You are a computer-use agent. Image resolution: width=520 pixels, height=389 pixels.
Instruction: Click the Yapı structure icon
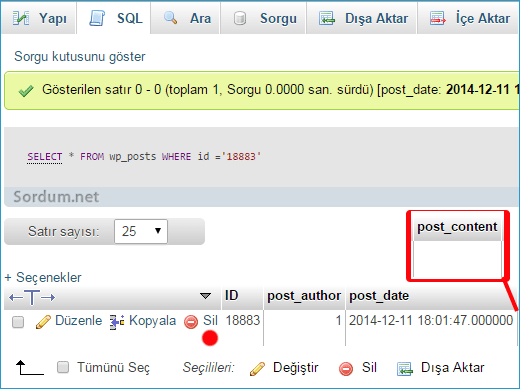(x=21, y=18)
